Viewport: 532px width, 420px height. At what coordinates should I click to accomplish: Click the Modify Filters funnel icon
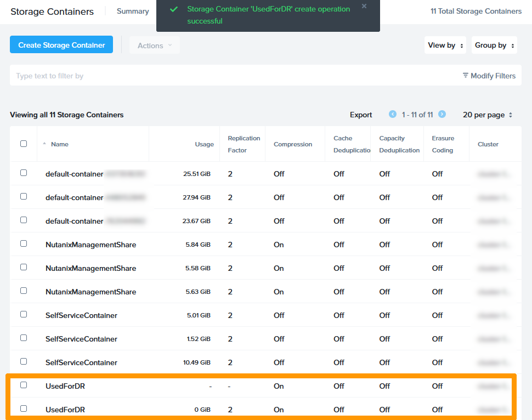(x=466, y=76)
